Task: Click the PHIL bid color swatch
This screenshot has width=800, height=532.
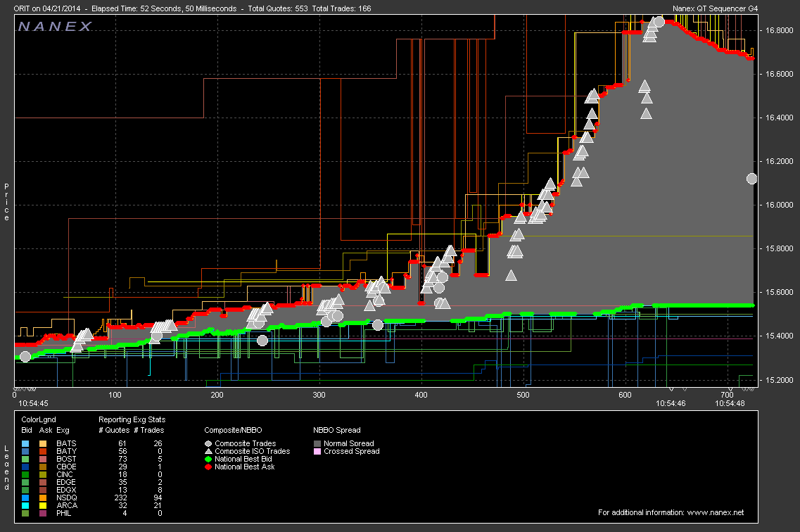Action: coord(25,513)
